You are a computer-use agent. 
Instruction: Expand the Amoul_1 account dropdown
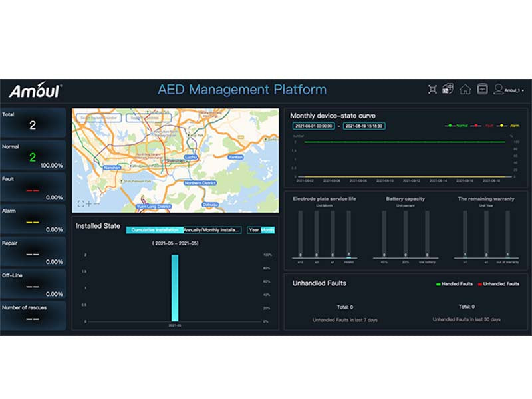tap(515, 90)
